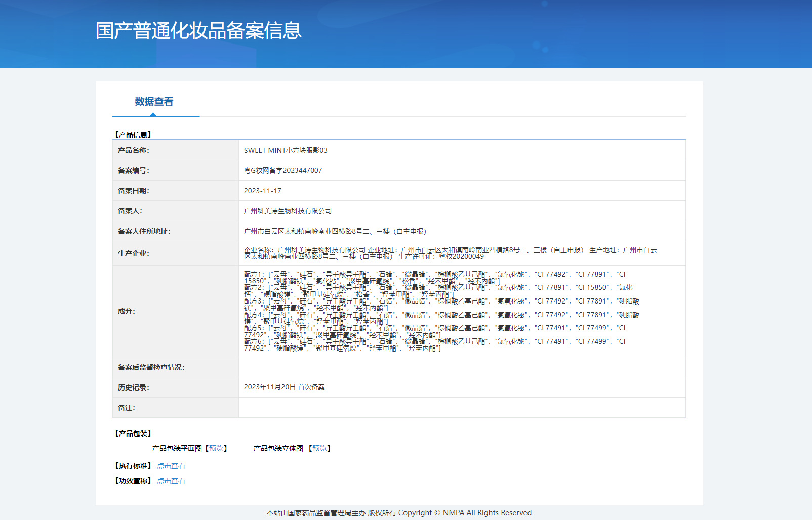
Task: Click the 成分 row label
Action: (127, 311)
